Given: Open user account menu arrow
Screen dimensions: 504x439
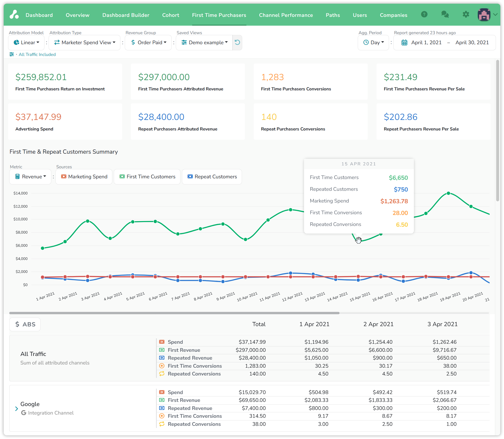Looking at the screenshot, I should click(495, 15).
